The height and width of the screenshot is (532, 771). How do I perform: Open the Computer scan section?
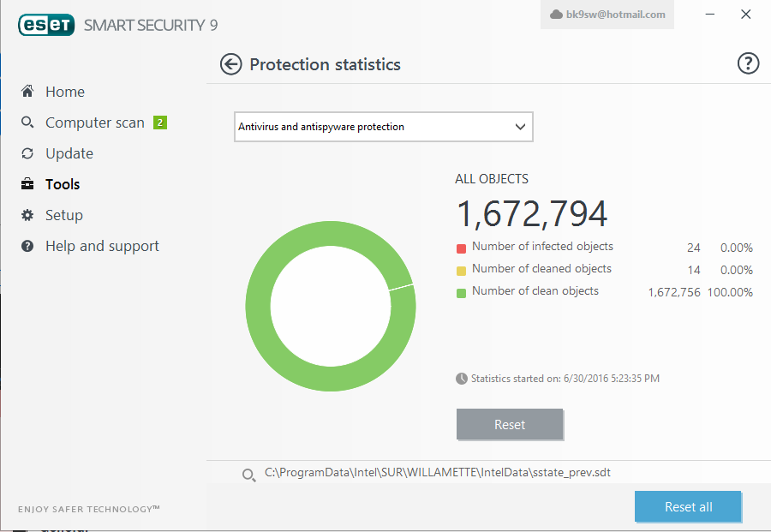95,123
